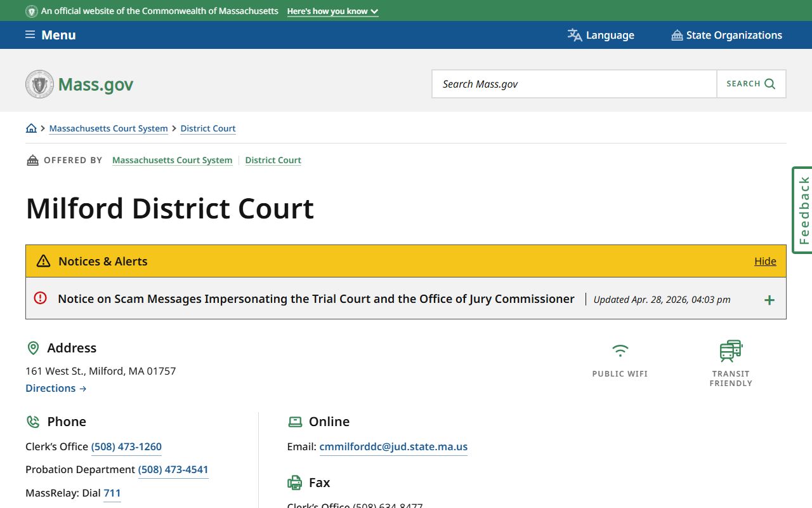This screenshot has height=508, width=812.
Task: Click the Address location pin icon
Action: tap(33, 348)
